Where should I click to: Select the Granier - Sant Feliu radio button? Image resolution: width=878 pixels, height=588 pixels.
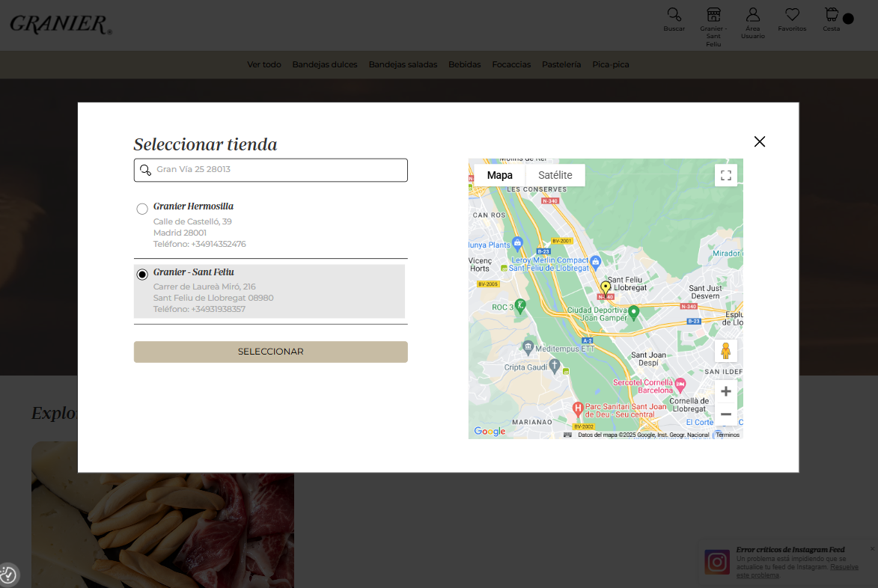(x=142, y=274)
